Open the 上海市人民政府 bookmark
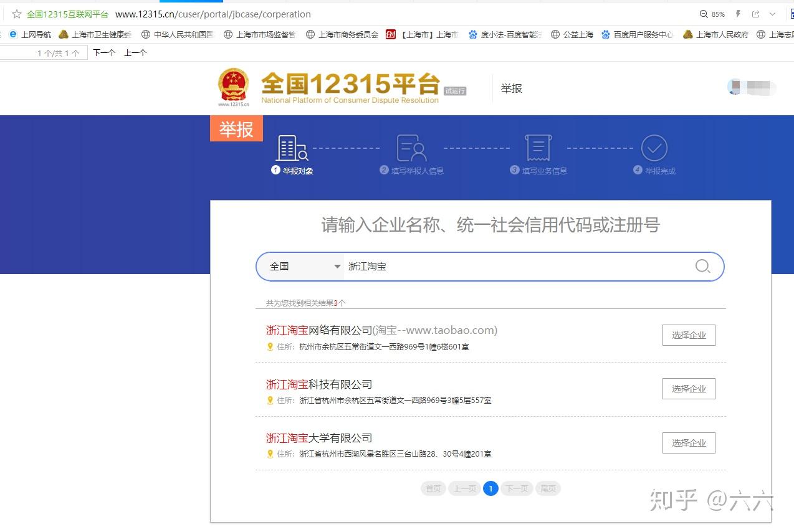Screen dimensions: 794x532 [716, 34]
